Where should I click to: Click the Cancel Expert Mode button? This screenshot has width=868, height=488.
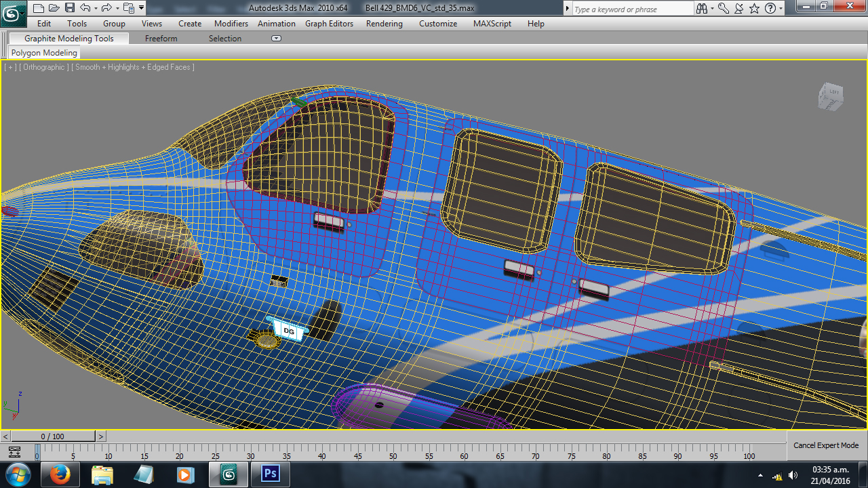pos(826,445)
